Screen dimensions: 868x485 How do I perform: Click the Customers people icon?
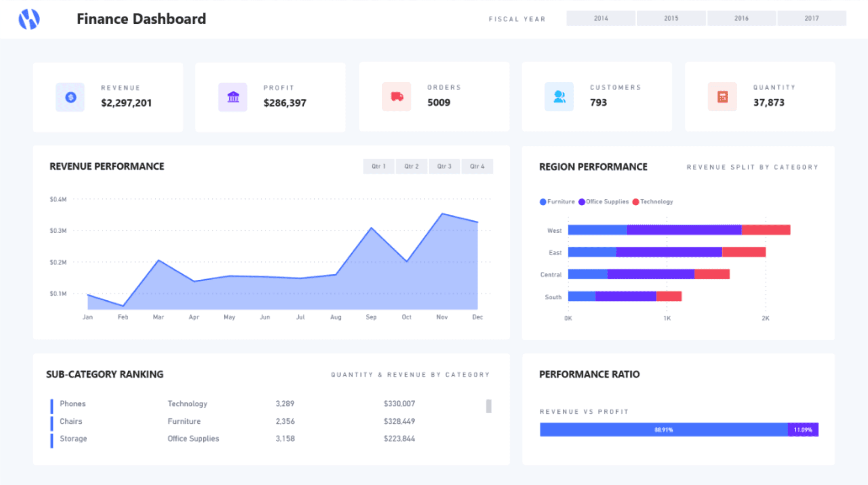coord(559,97)
